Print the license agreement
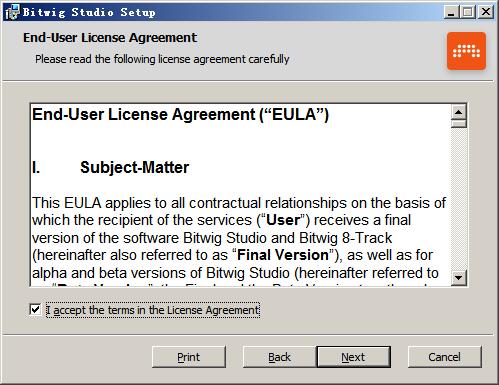Image resolution: width=499 pixels, height=385 pixels. point(189,357)
